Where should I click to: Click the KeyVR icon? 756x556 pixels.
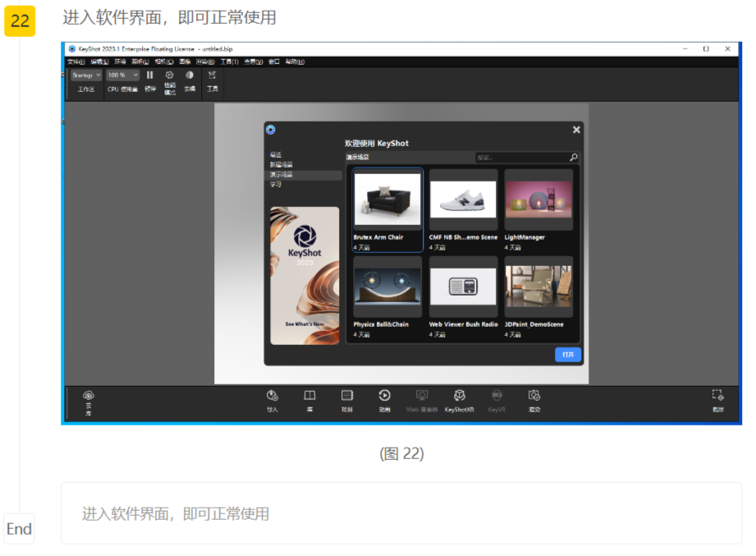pyautogui.click(x=497, y=395)
